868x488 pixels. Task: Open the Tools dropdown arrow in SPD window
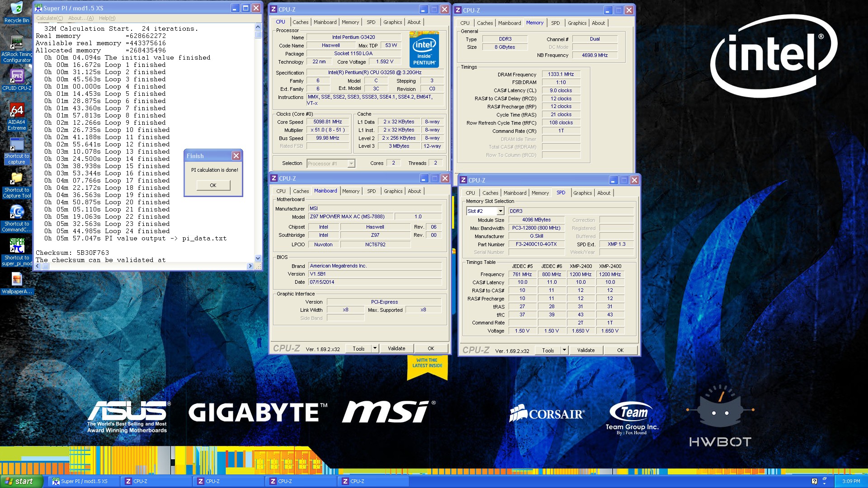click(564, 350)
